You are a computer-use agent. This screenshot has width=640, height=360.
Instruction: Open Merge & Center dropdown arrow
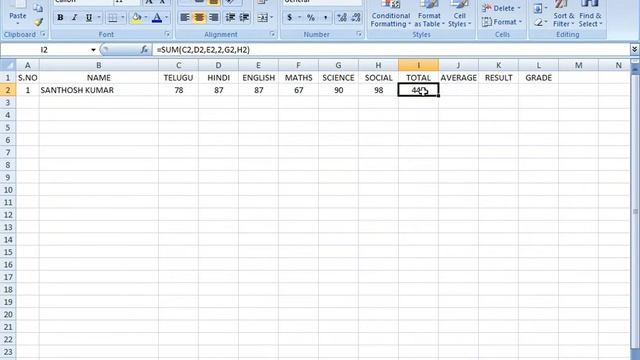pyautogui.click(x=272, y=18)
